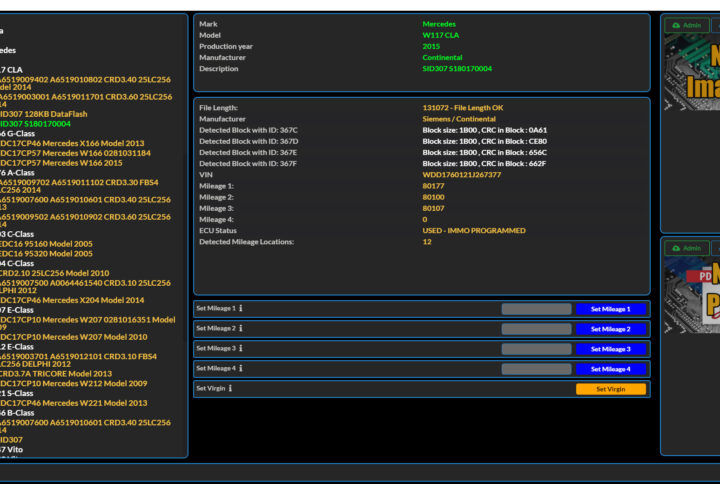Focus the Set Mileage 2 input field
The width and height of the screenshot is (720, 484).
[536, 329]
